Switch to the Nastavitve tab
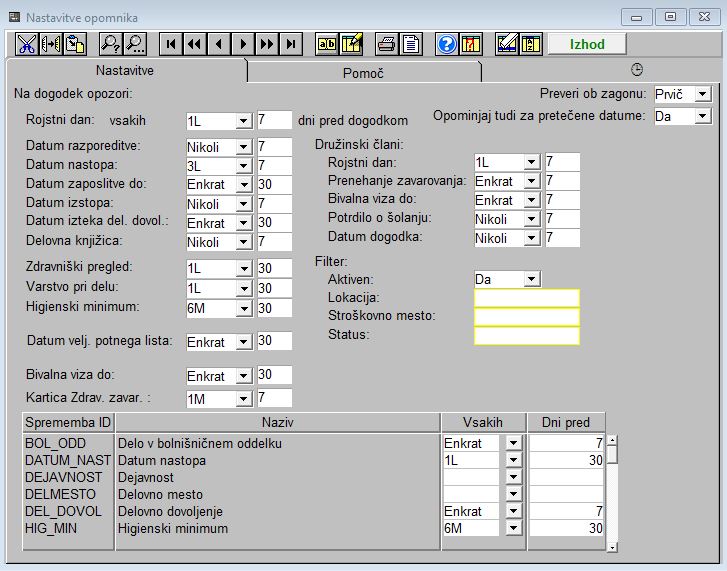The width and height of the screenshot is (727, 571). click(125, 70)
